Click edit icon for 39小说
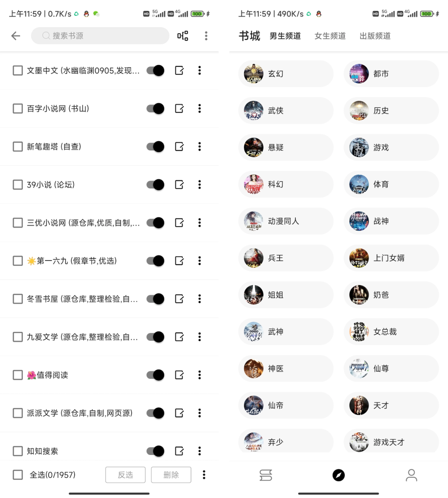 pos(179,185)
